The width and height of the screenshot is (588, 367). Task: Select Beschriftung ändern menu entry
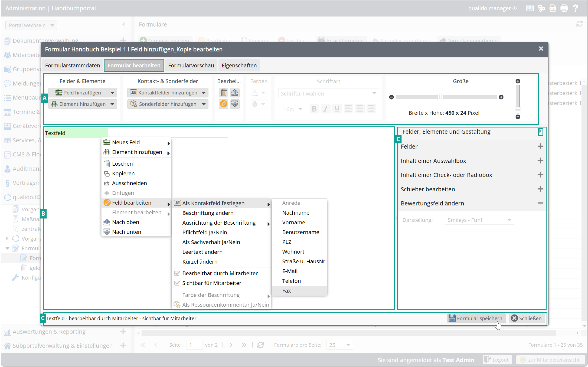point(221,213)
